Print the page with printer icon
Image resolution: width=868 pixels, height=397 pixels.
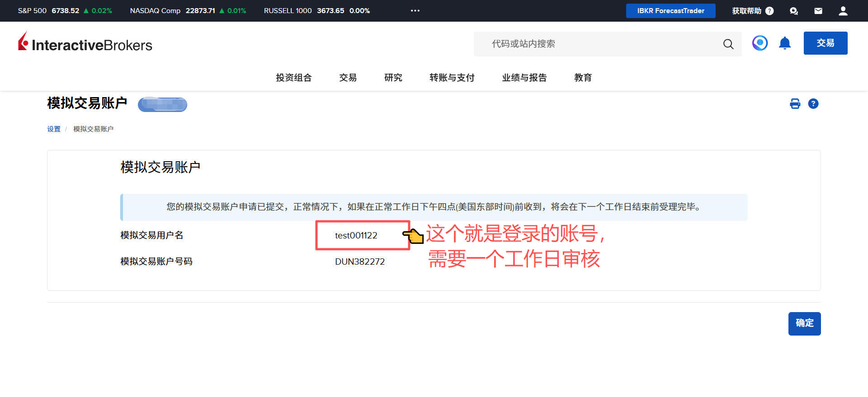(x=795, y=104)
